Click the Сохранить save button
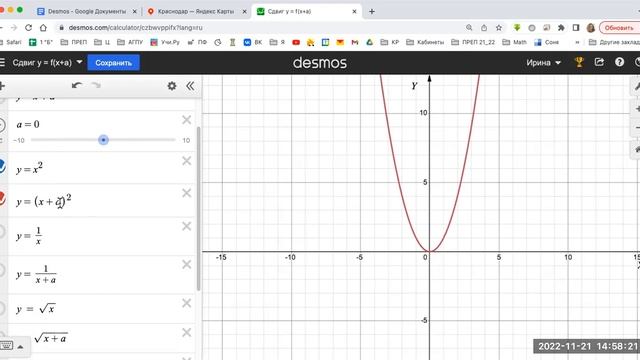This screenshot has height=360, width=640. coord(113,62)
